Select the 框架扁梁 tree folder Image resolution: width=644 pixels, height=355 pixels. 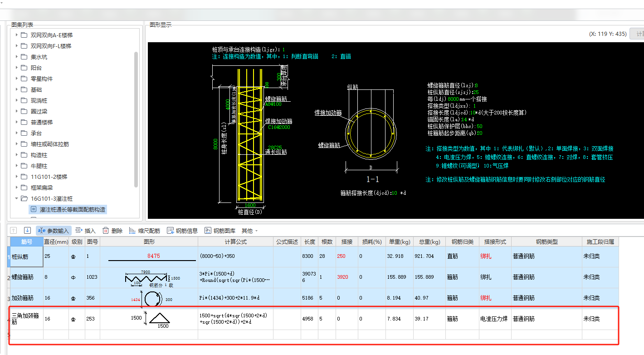coord(41,187)
